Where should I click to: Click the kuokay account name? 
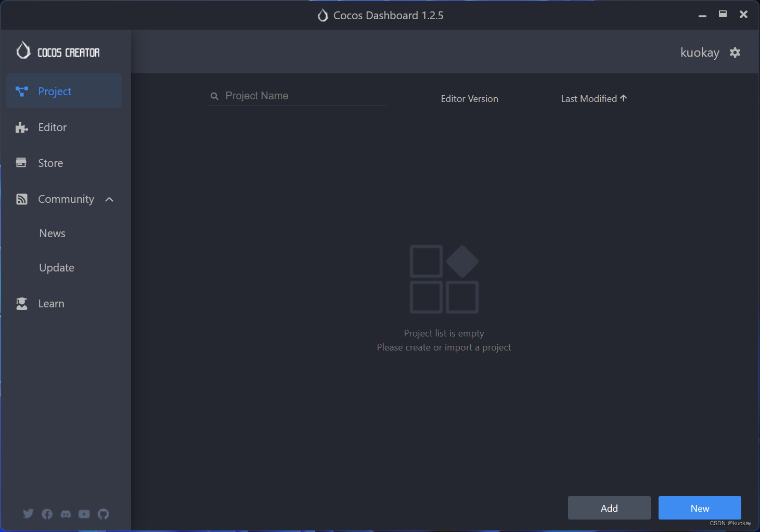pyautogui.click(x=700, y=53)
